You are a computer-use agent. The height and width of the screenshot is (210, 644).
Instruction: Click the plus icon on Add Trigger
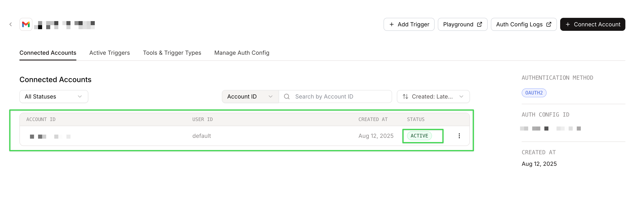[391, 24]
